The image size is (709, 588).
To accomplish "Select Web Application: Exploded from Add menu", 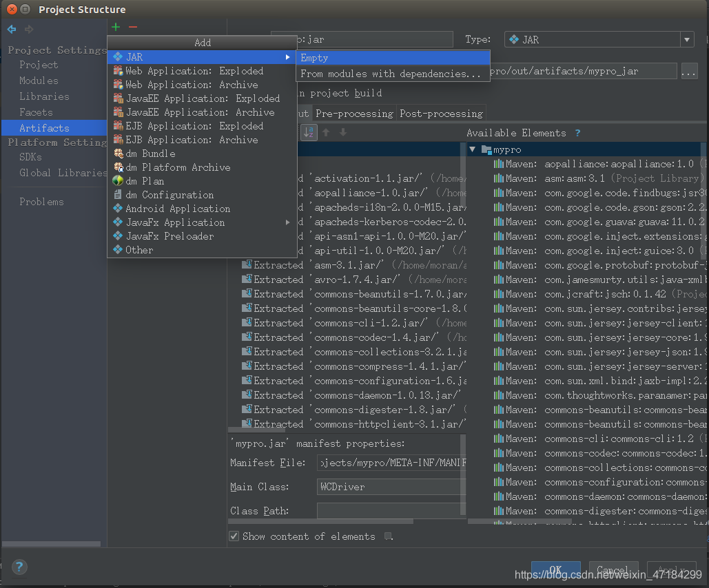I will click(194, 71).
